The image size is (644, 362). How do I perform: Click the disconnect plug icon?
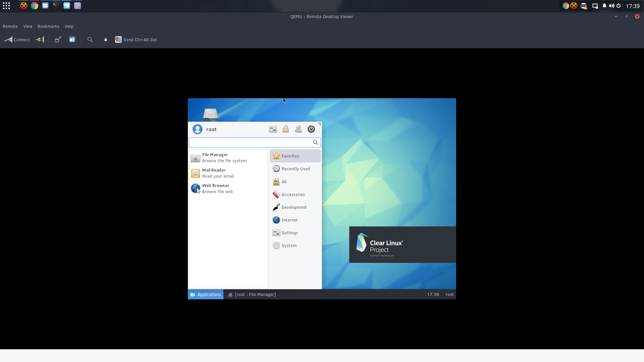click(x=40, y=40)
